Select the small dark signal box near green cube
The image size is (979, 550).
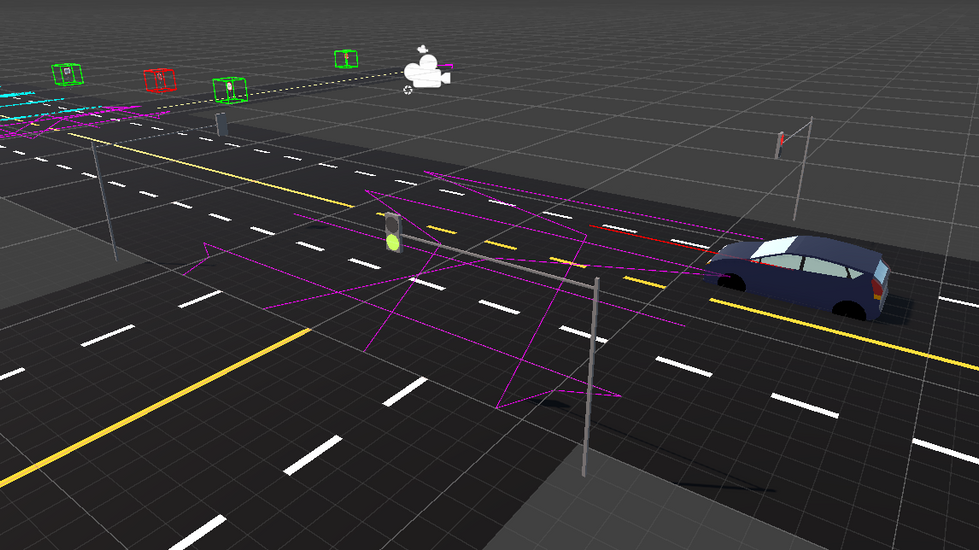point(221,124)
